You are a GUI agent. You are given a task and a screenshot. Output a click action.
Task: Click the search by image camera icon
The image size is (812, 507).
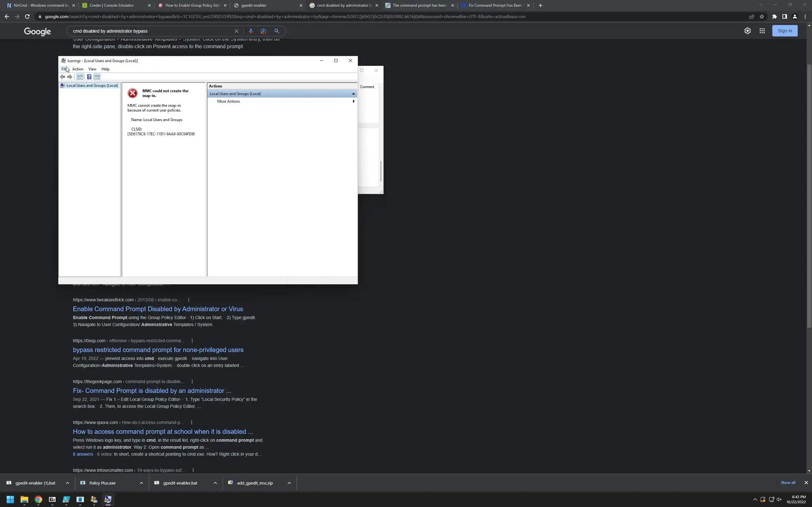(263, 31)
